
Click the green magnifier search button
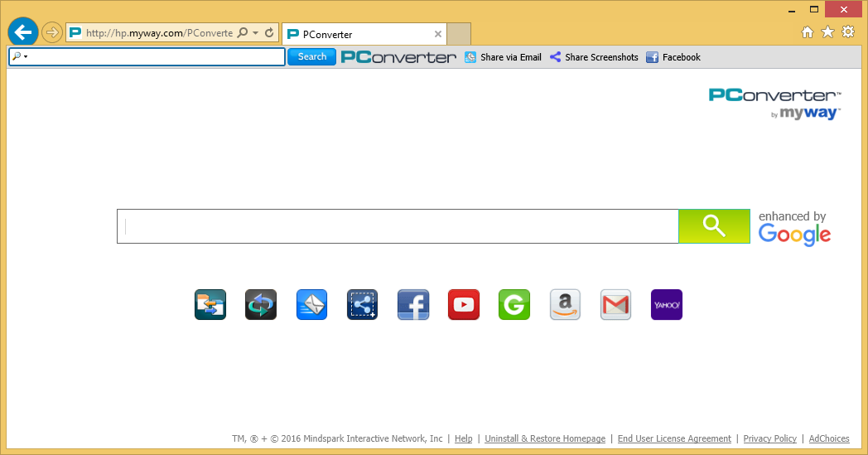[x=714, y=226]
